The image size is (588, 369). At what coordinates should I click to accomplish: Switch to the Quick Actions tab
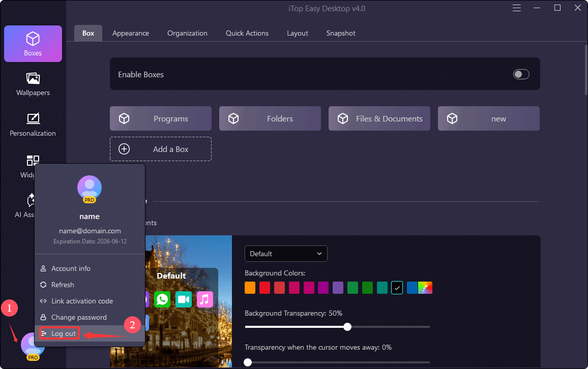coord(247,33)
